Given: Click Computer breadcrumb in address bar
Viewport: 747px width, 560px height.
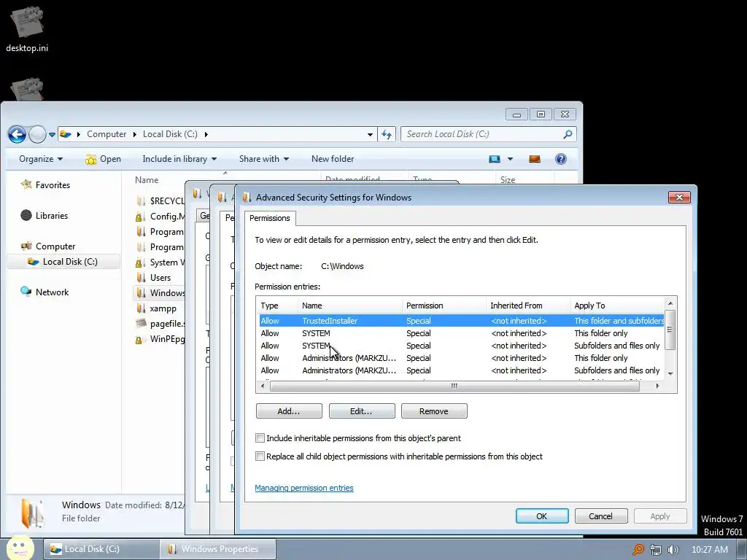Looking at the screenshot, I should click(x=107, y=134).
